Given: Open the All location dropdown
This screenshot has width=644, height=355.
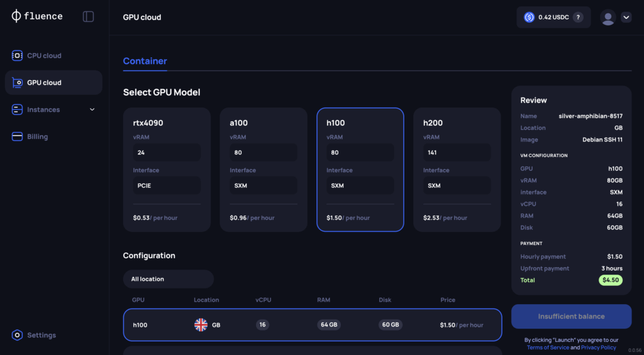Looking at the screenshot, I should click(168, 279).
